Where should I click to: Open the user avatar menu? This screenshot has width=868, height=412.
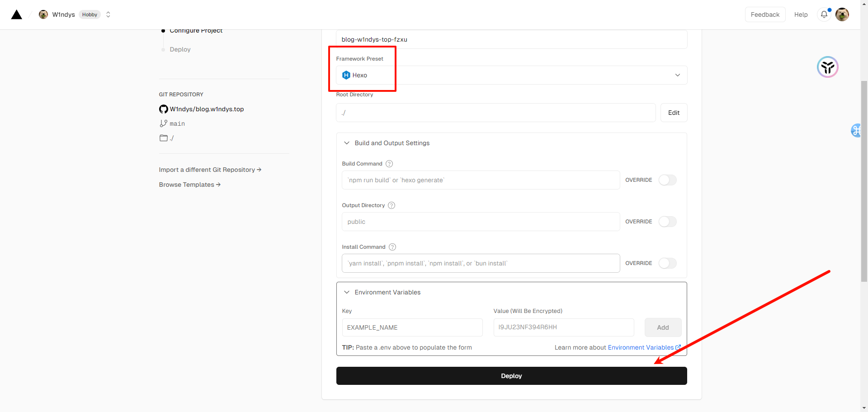pyautogui.click(x=842, y=14)
